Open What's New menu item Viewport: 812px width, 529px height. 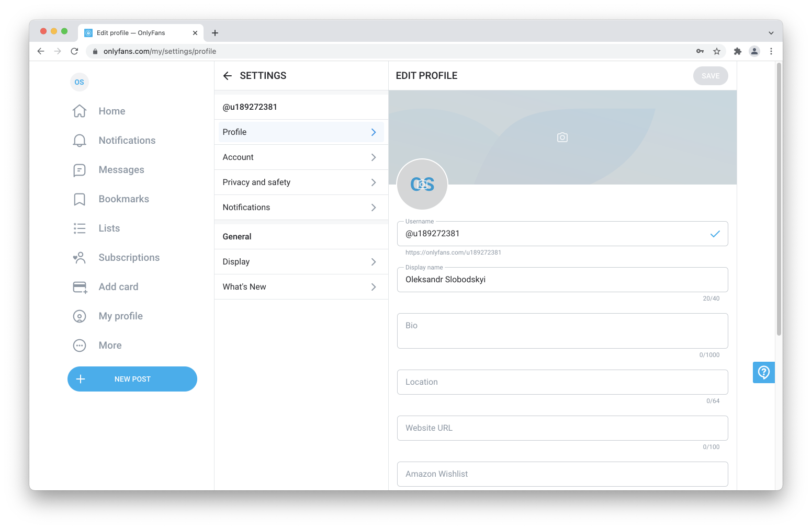301,287
